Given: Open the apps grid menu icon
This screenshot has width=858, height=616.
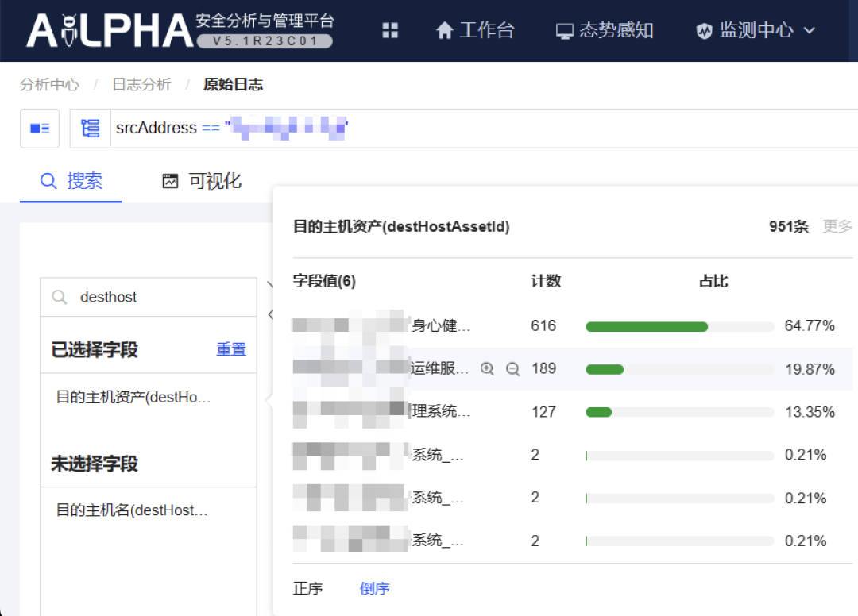Looking at the screenshot, I should click(390, 31).
